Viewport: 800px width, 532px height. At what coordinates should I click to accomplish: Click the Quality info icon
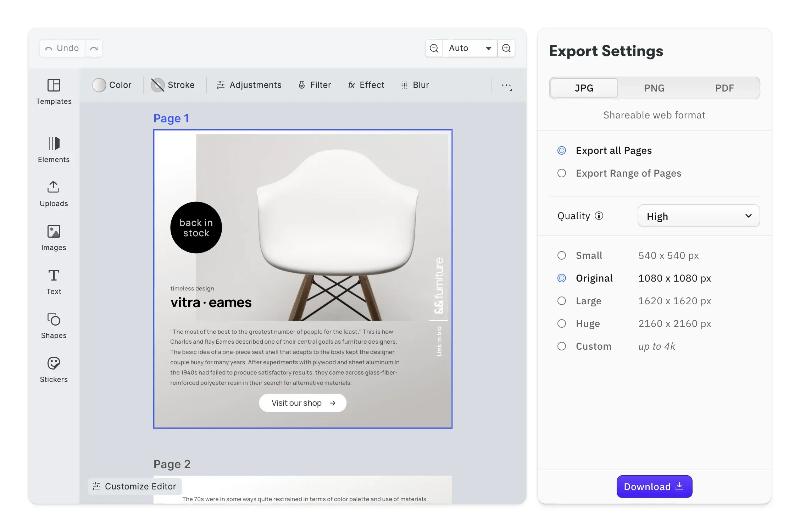599,216
